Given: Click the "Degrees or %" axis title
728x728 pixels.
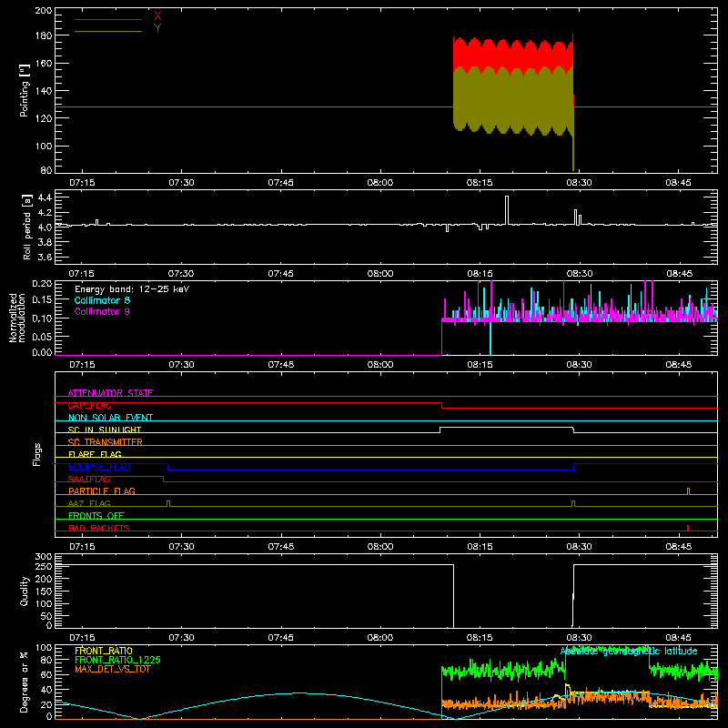Looking at the screenshot, I should pyautogui.click(x=25, y=682).
